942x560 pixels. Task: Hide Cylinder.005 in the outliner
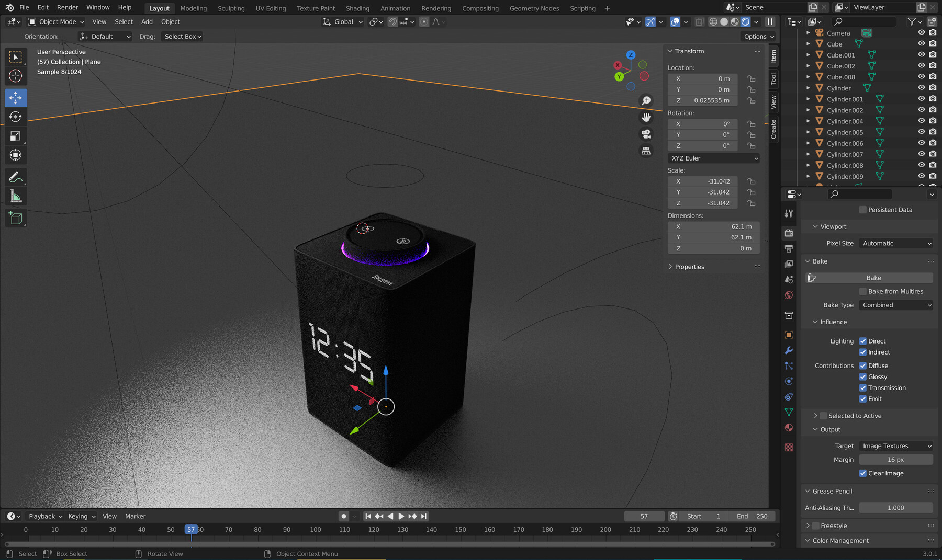922,132
